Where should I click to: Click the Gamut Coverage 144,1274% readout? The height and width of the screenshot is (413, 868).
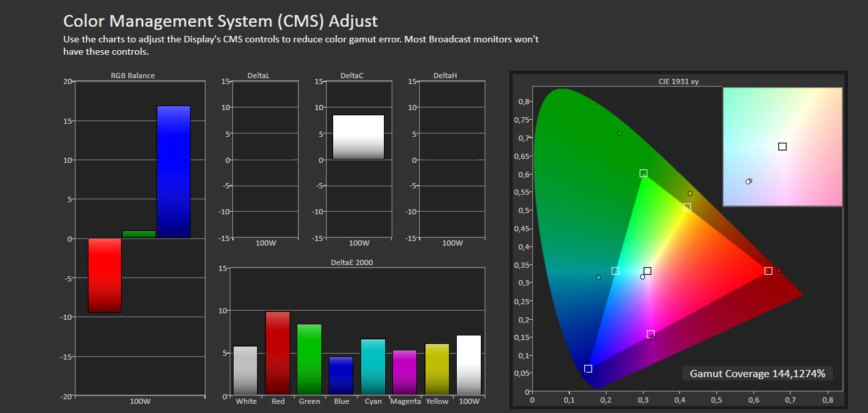pyautogui.click(x=757, y=374)
